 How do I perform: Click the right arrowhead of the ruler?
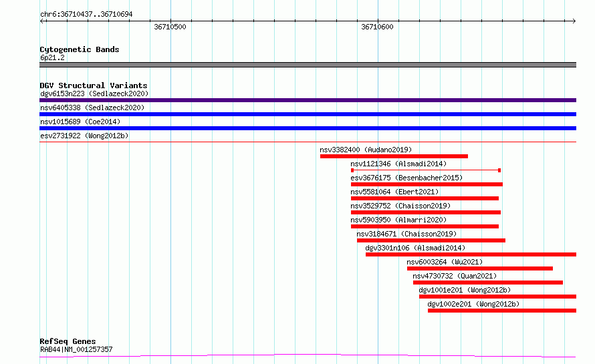pyautogui.click(x=574, y=21)
